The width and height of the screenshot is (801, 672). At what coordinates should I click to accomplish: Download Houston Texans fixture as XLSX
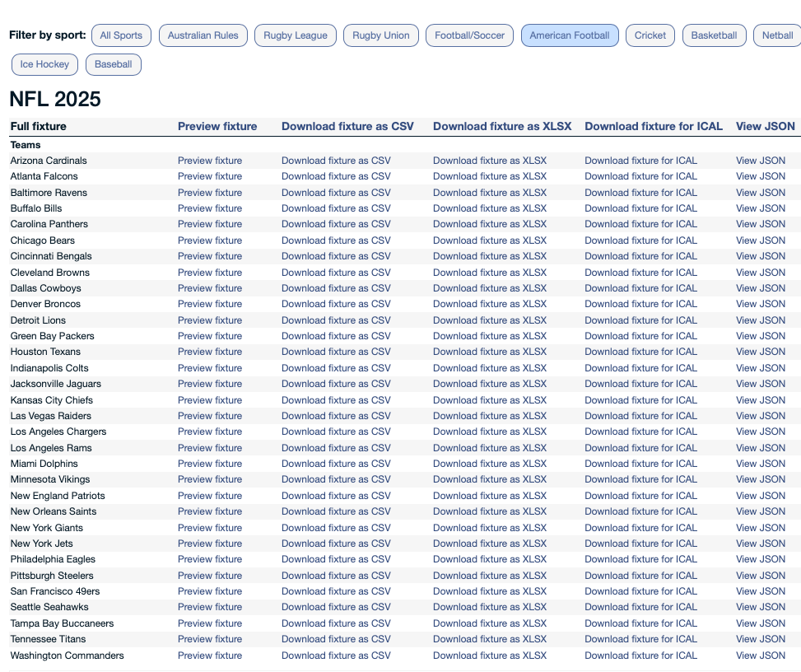pyautogui.click(x=490, y=352)
